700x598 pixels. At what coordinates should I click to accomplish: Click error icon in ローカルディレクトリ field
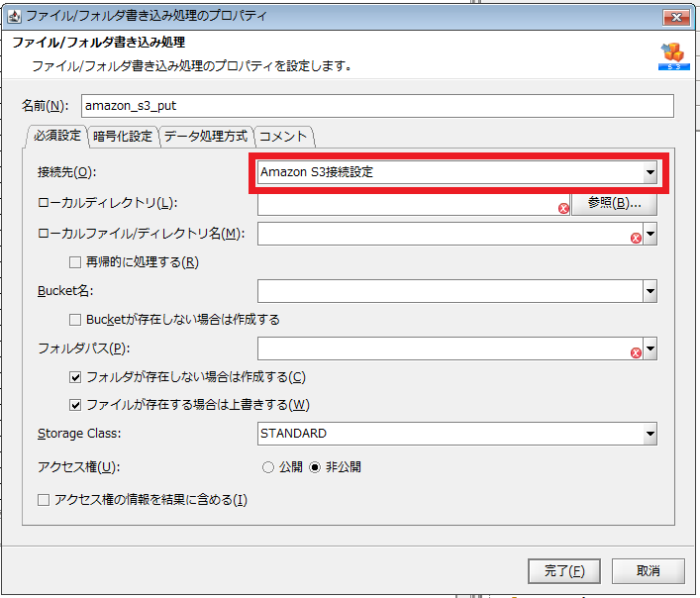pos(563,208)
